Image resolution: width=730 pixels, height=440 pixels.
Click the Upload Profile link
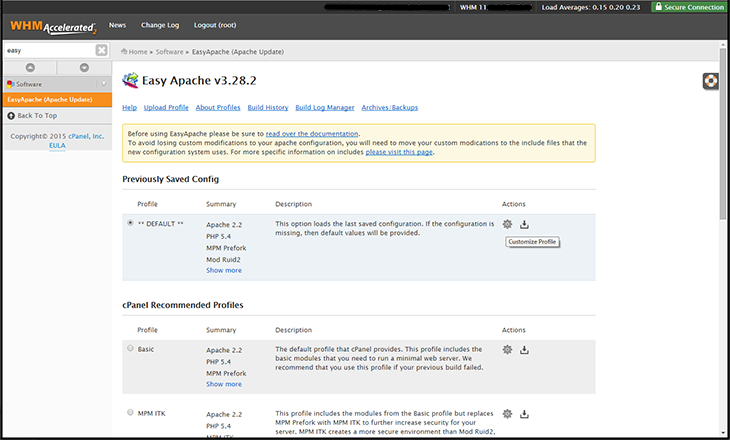pos(166,108)
